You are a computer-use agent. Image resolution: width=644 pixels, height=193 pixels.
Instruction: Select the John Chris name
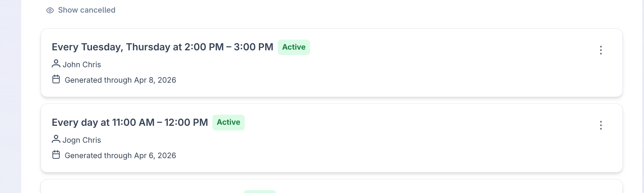pyautogui.click(x=82, y=65)
